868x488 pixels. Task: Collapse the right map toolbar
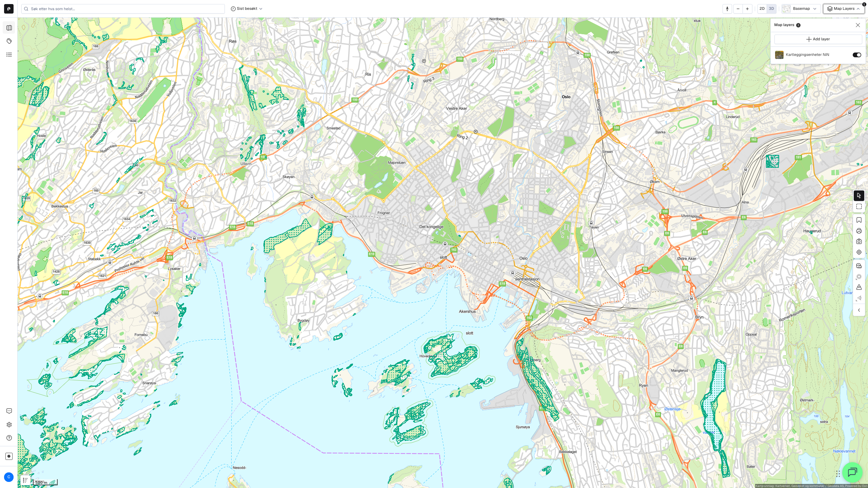click(859, 310)
